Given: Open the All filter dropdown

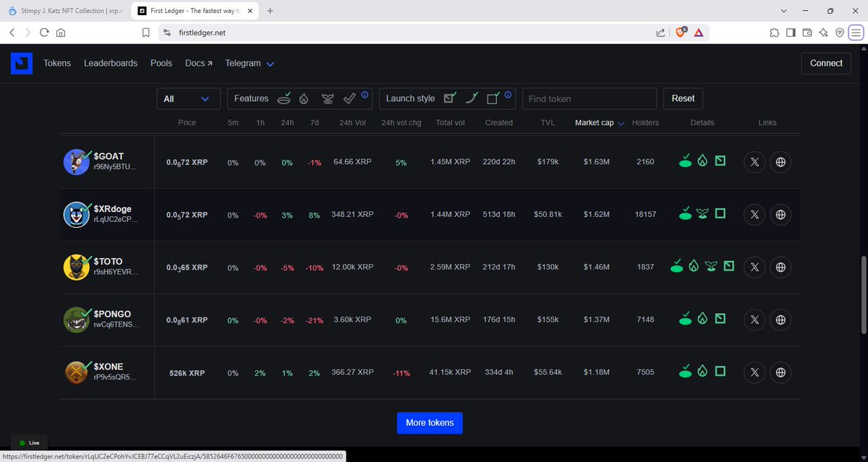Looking at the screenshot, I should (188, 98).
